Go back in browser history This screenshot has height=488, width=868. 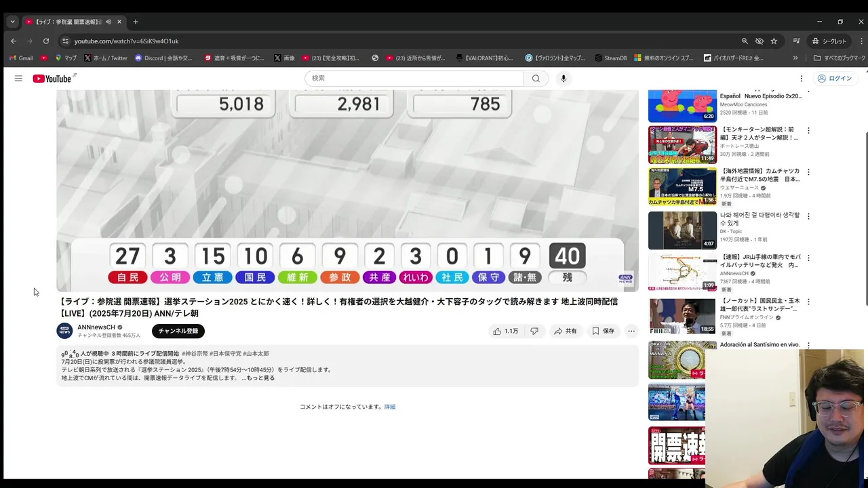pos(14,41)
